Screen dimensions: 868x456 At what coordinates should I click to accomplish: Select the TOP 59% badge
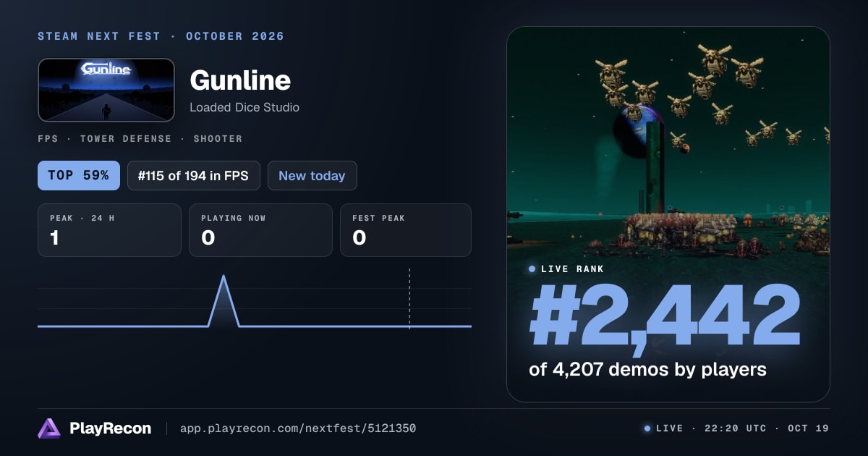pos(79,175)
